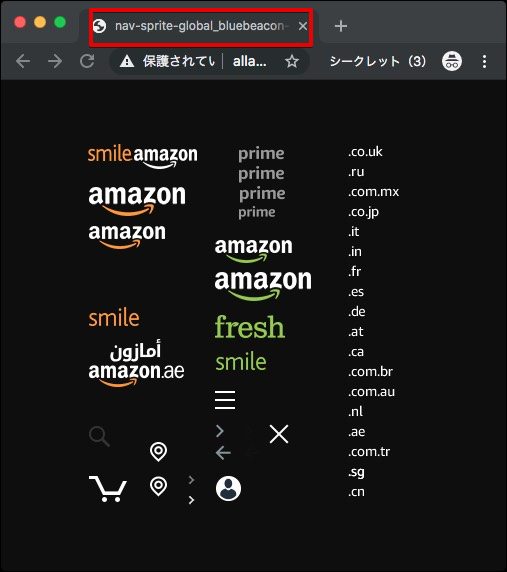The image size is (507, 572).
Task: Bookmark this page using the star icon
Action: pos(292,61)
